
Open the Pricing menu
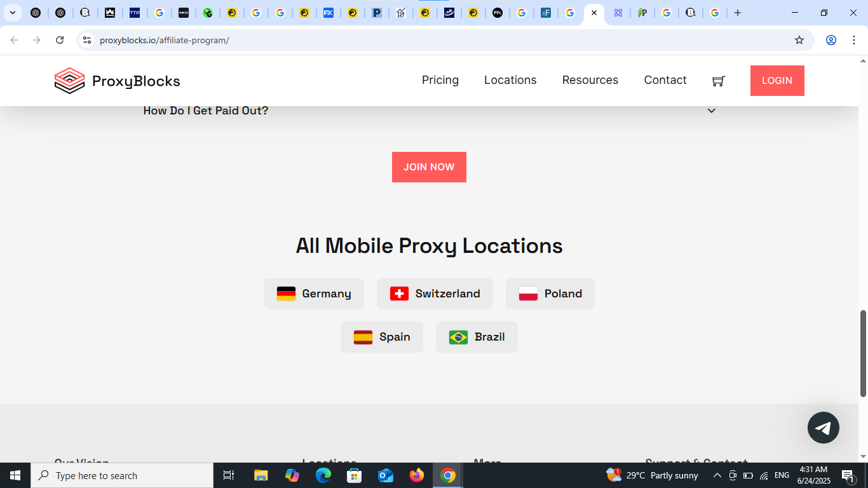(x=440, y=80)
